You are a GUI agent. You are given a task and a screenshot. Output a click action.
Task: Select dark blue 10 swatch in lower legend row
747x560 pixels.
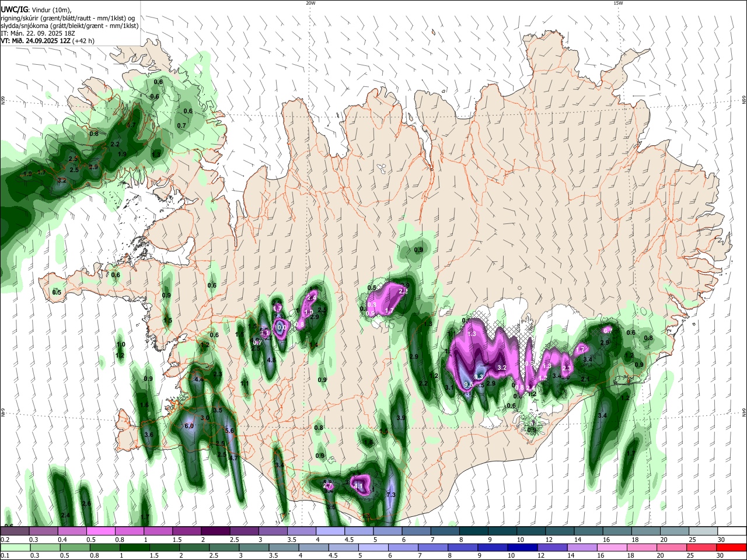pos(521,547)
